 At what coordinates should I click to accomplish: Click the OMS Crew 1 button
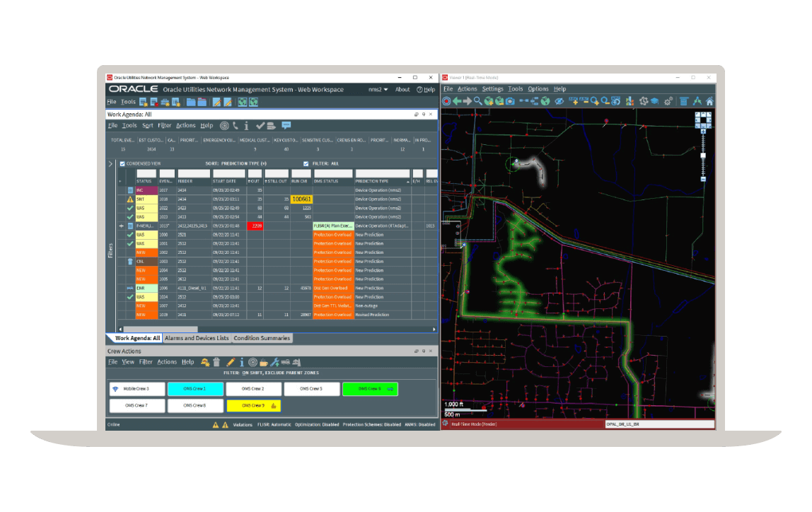point(196,388)
